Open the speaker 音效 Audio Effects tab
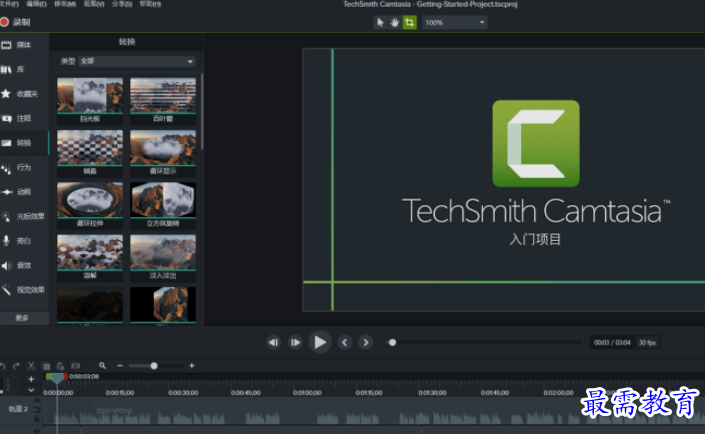 (x=24, y=265)
